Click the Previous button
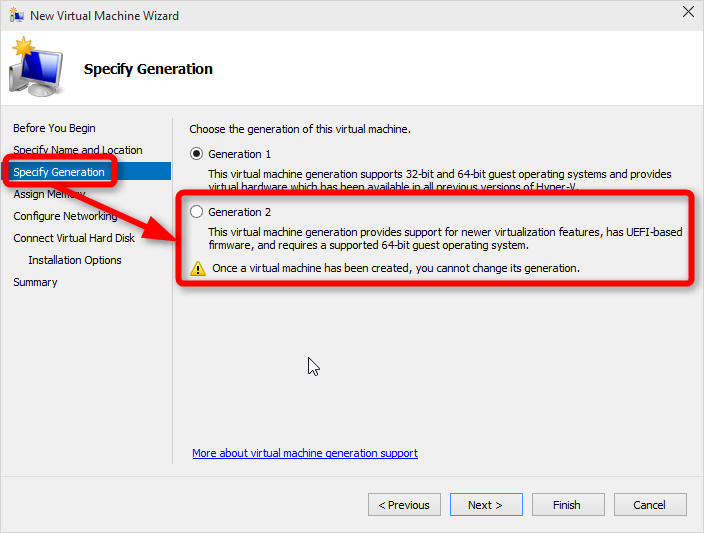The image size is (704, 533). (404, 505)
